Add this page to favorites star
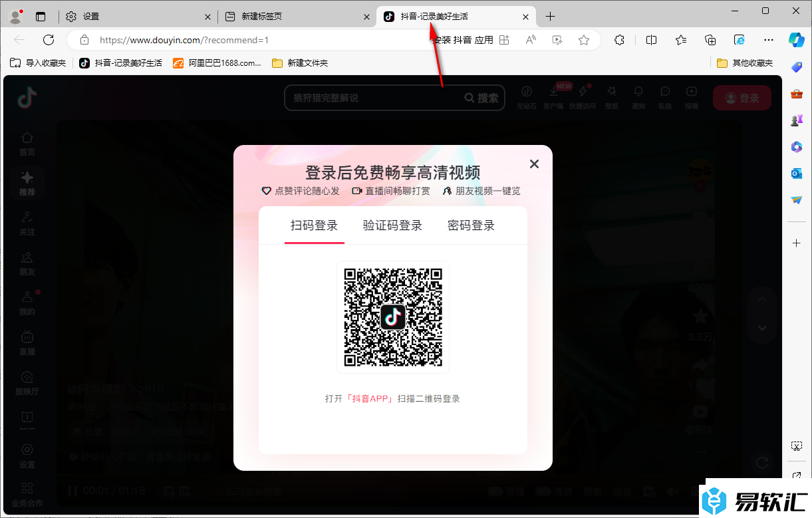 click(584, 40)
